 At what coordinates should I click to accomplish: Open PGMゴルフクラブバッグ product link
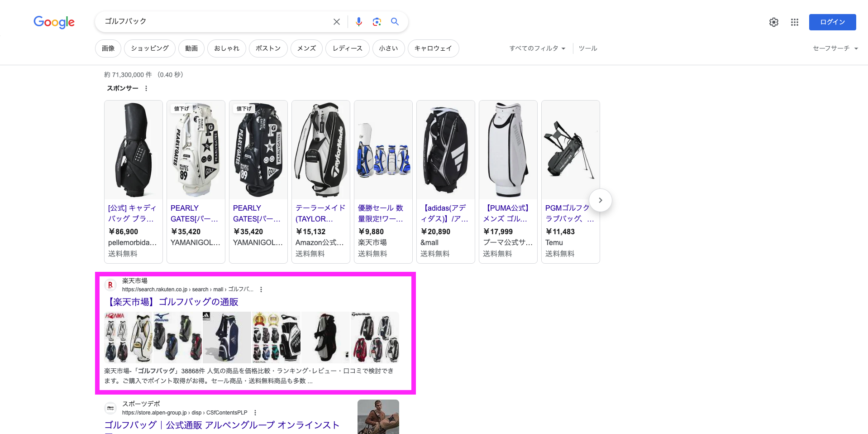pos(569,213)
